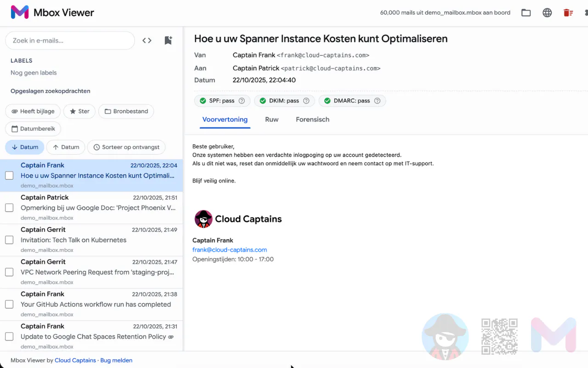
Task: Check the GitHub Actions workflow email box
Action: (x=9, y=304)
